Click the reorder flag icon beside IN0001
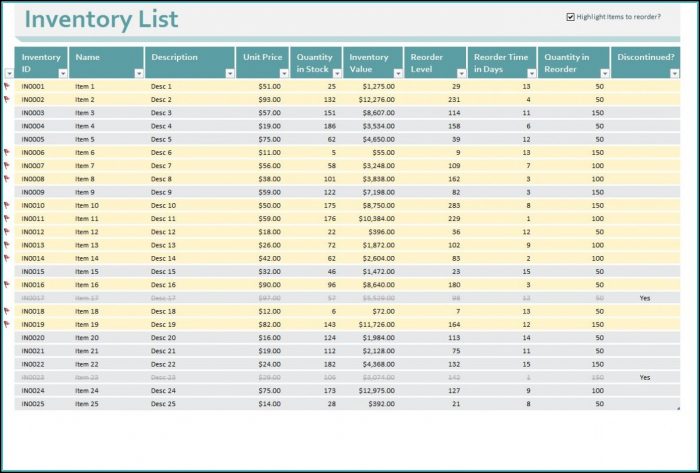This screenshot has height=473, width=700. pyautogui.click(x=7, y=87)
